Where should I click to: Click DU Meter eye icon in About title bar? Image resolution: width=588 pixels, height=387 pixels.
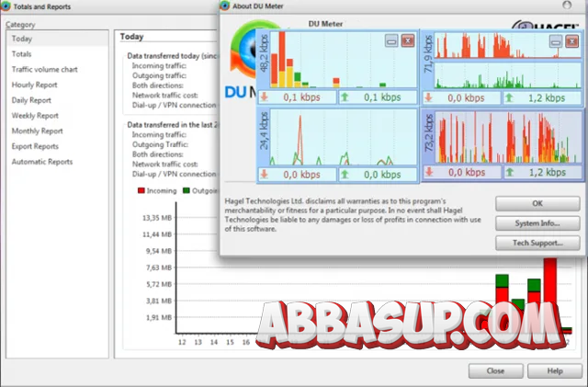point(224,6)
